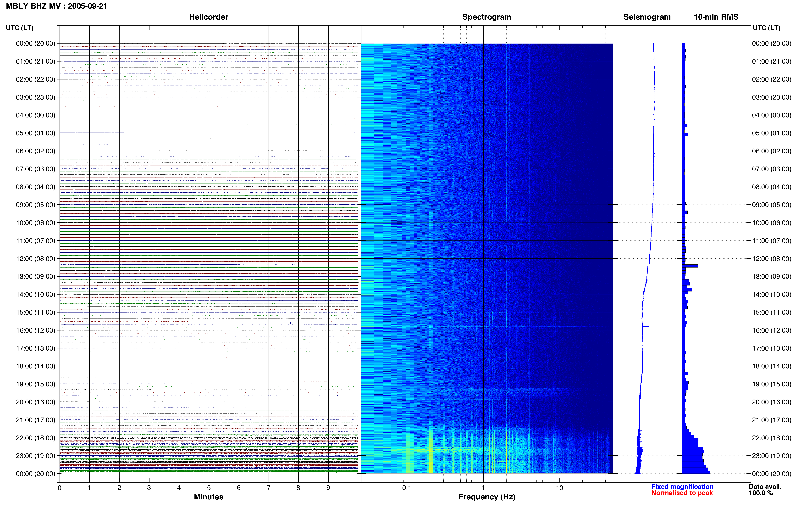Click the Frequency (Hz) axis label
Screen dimensions: 812x508
(x=487, y=497)
